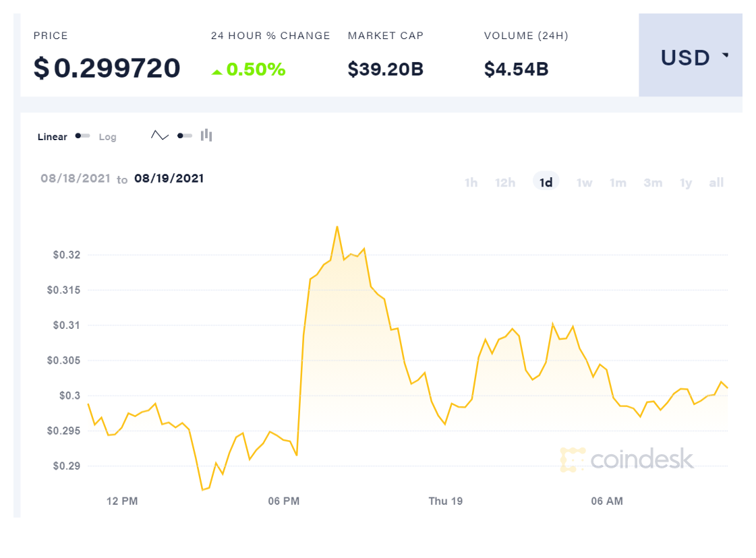This screenshot has width=756, height=558.
Task: Select the 1h time range
Action: click(x=471, y=183)
